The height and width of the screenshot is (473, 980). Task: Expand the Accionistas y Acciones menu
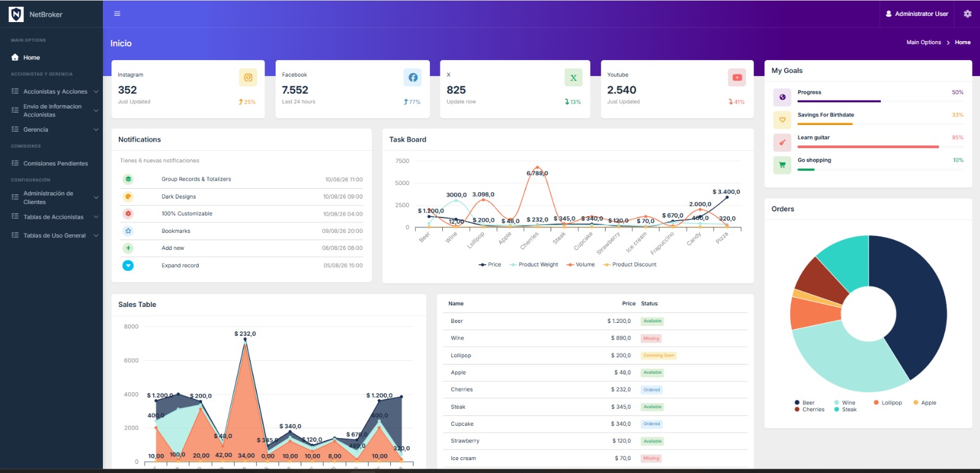(55, 91)
